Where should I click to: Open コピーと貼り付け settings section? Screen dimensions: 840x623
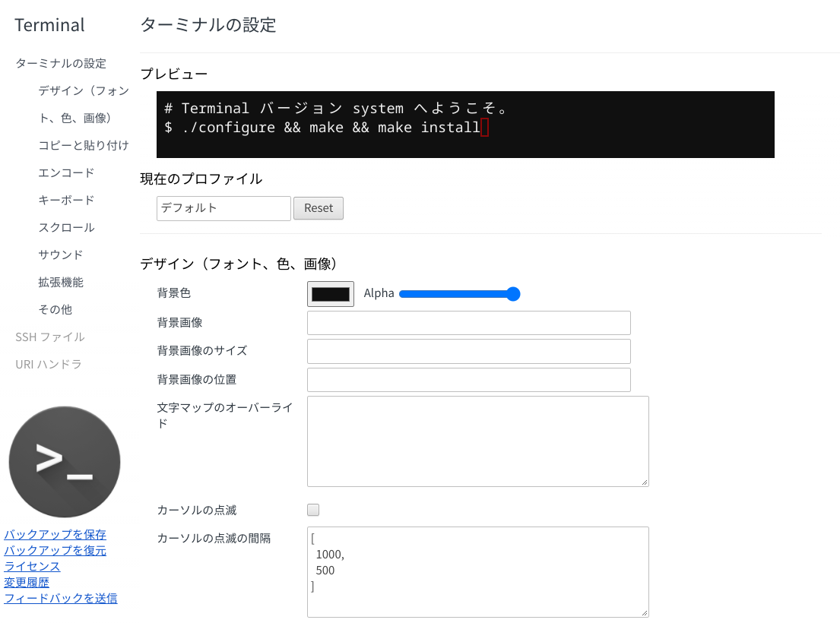tap(84, 145)
